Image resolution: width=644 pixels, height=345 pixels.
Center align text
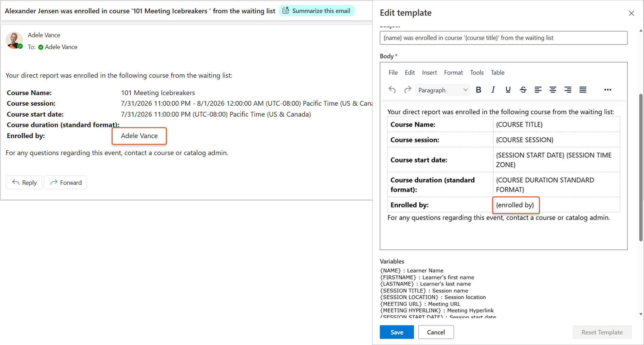[553, 90]
